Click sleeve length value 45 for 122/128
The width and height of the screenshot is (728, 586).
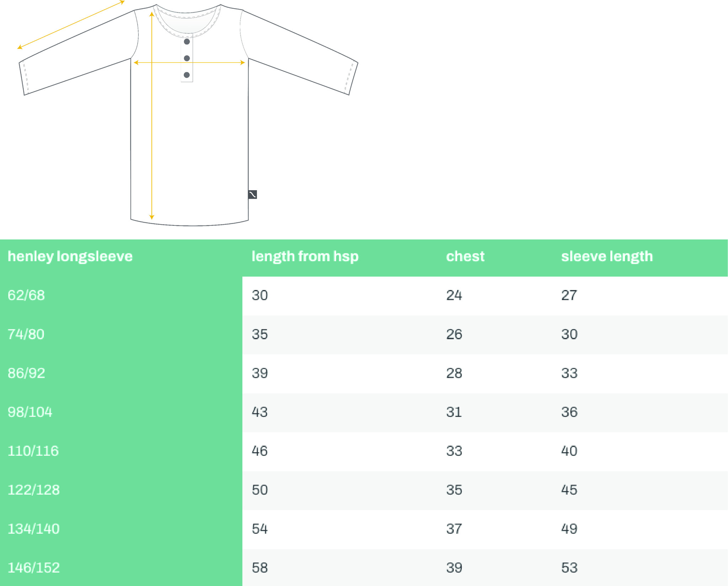(569, 490)
